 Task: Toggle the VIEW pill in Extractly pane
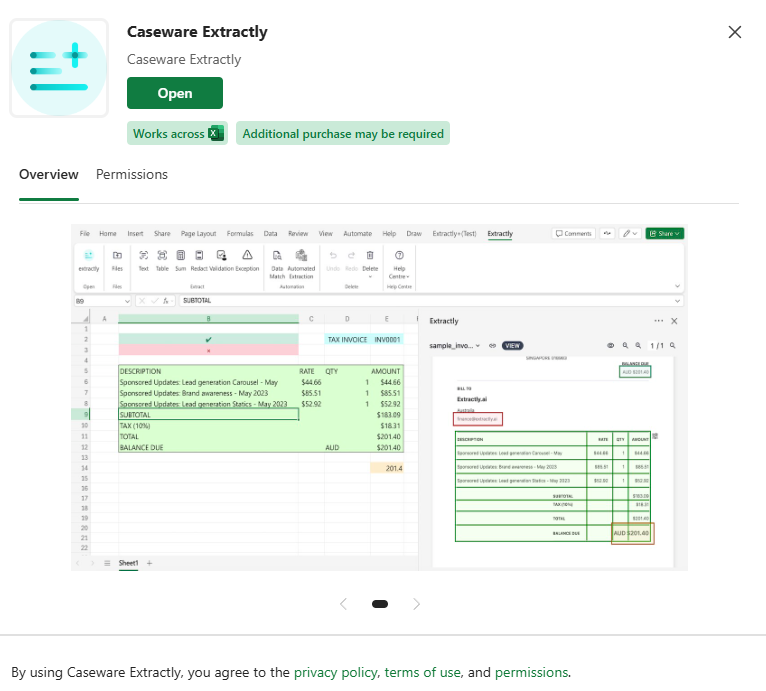tap(512, 345)
